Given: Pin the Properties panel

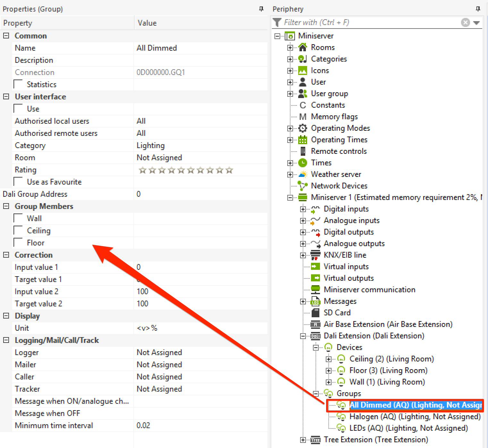Looking at the screenshot, I should (x=261, y=9).
